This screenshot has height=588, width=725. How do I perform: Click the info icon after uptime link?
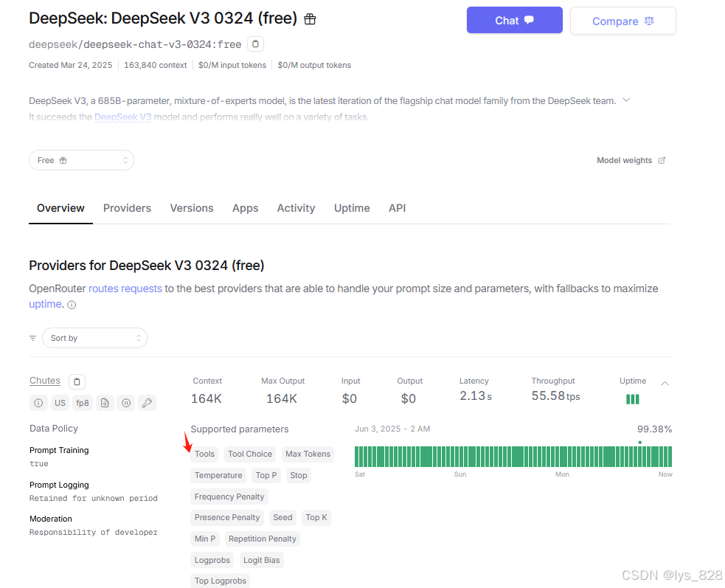(72, 305)
